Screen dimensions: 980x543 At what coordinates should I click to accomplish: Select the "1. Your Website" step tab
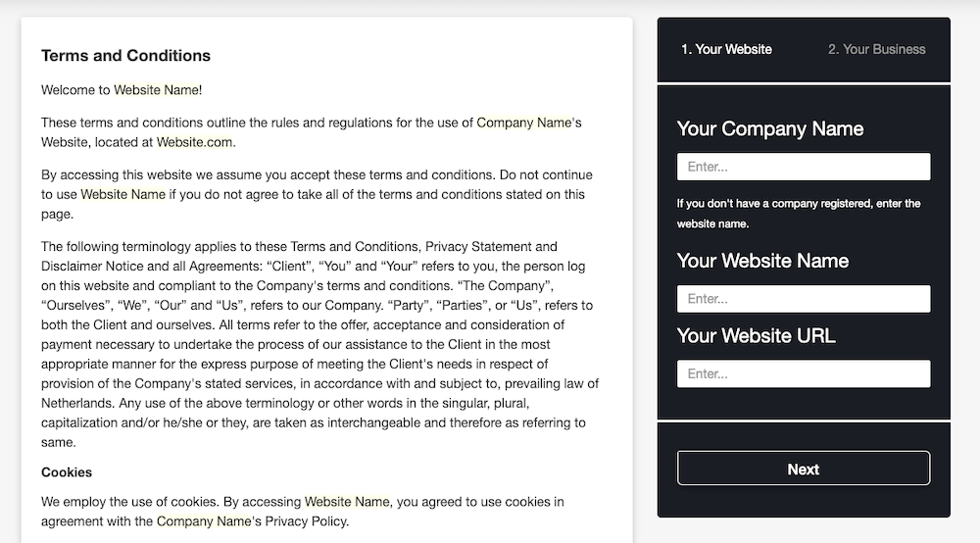click(726, 49)
